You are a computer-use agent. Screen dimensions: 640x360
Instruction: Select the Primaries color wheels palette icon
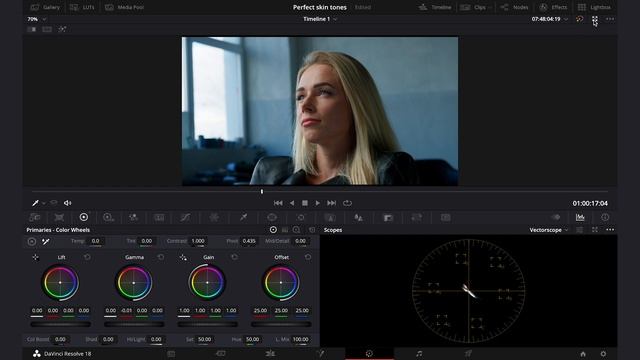click(84, 217)
